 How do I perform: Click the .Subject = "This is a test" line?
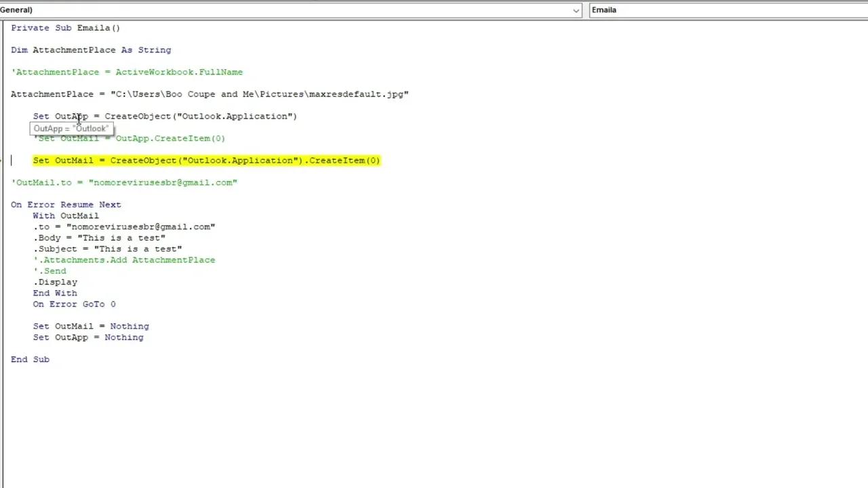click(x=107, y=249)
